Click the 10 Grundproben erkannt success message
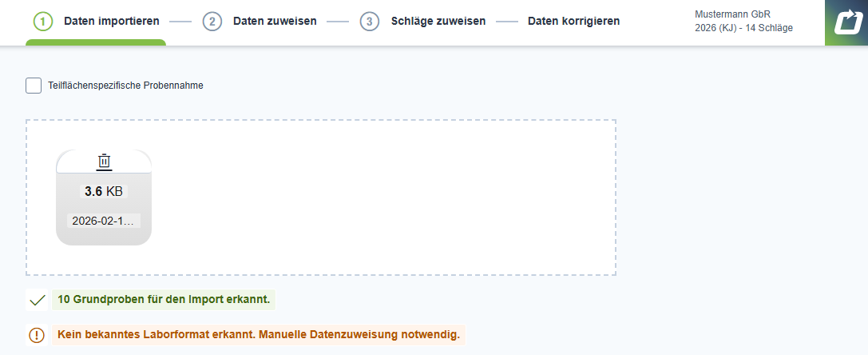 pos(164,301)
